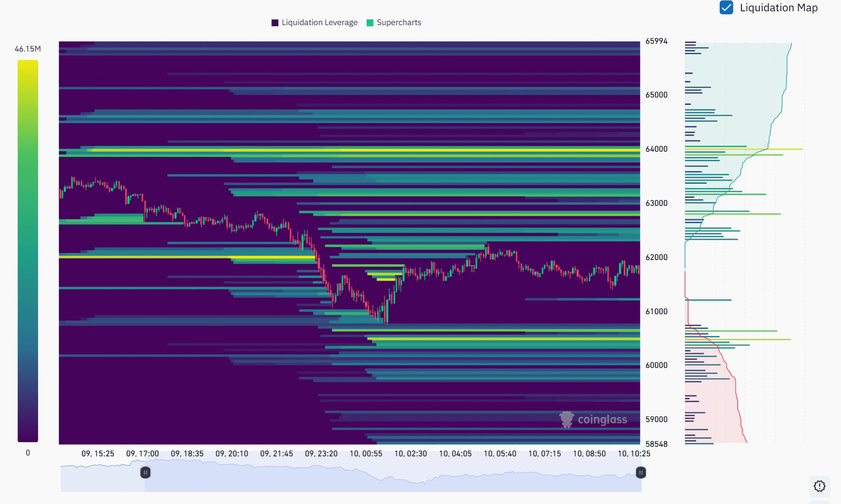The image size is (841, 504).
Task: Open the settings gear icon at bottom right
Action: [819, 486]
